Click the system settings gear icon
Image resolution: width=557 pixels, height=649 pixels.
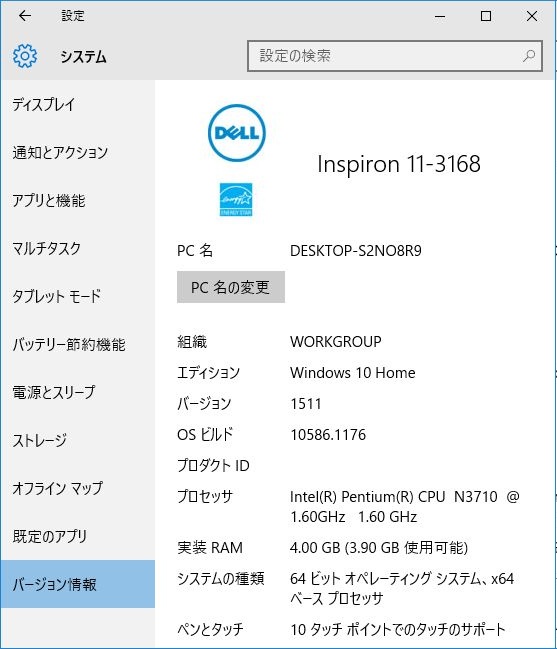click(25, 56)
